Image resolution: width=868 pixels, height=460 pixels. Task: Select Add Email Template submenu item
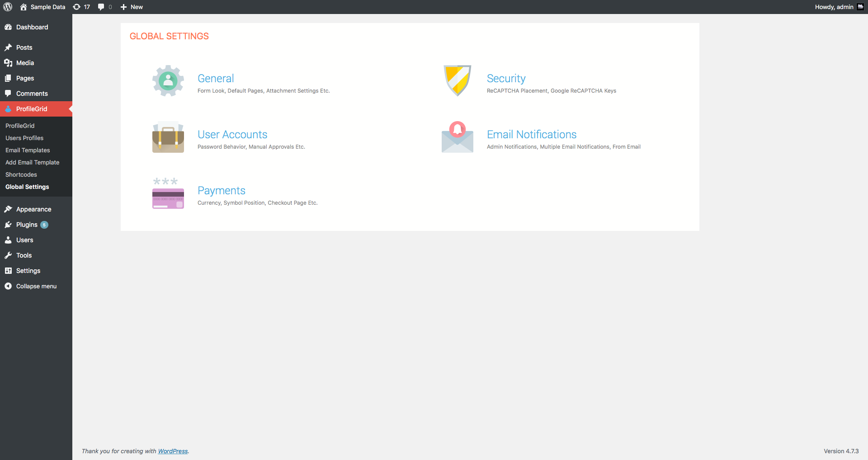pyautogui.click(x=32, y=162)
